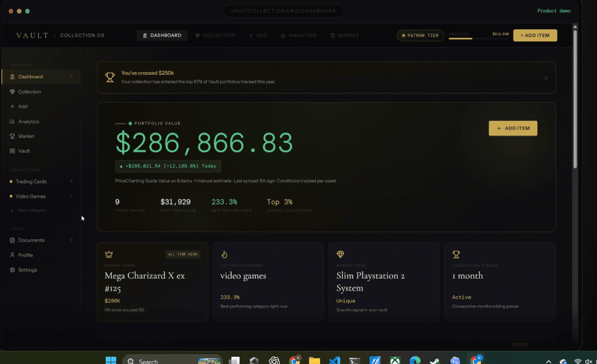Open the Add tab in top navigation
Screen dimensions: 597x364
[258, 35]
